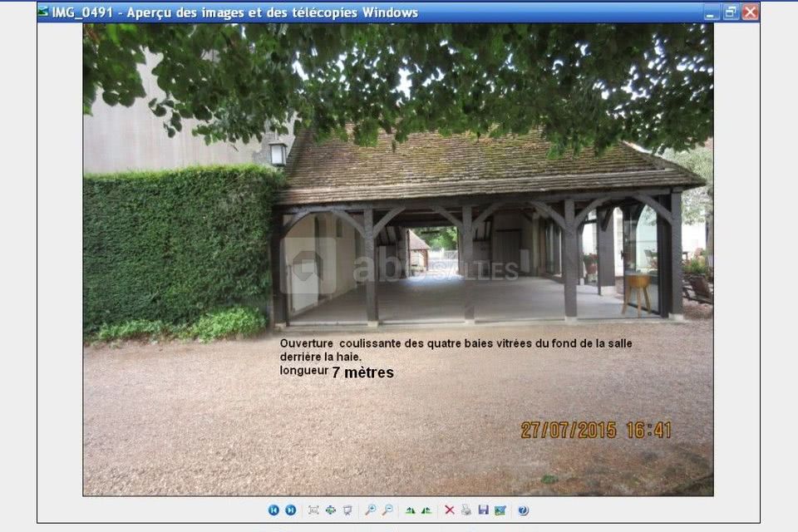
Task: Open the viewer Help
Action: coord(523,510)
